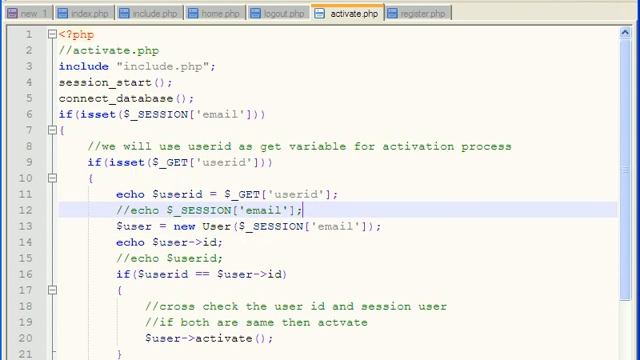Screen dimensions: 640x360
Task: Click save icon on home.php tab
Action: (193, 13)
